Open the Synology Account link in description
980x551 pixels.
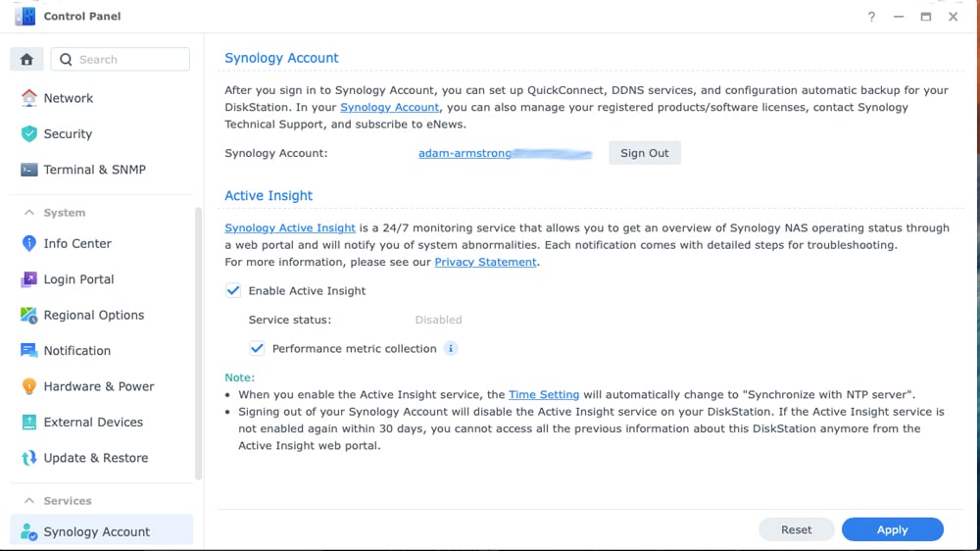click(389, 108)
